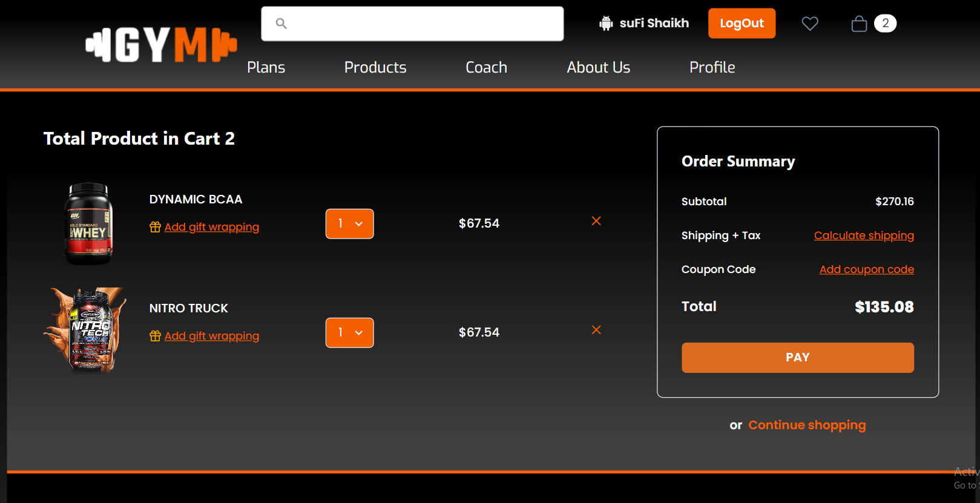Click the Add coupon code link
Image resolution: width=980 pixels, height=503 pixels.
point(867,269)
